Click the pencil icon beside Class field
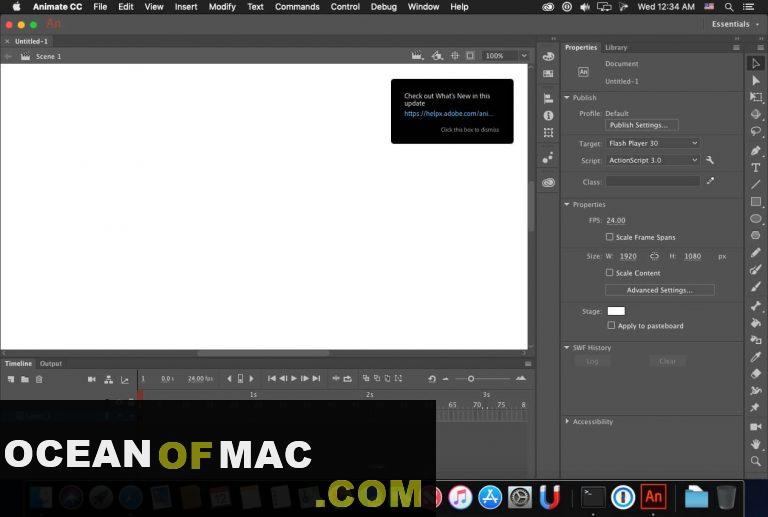768x517 pixels. (x=710, y=181)
